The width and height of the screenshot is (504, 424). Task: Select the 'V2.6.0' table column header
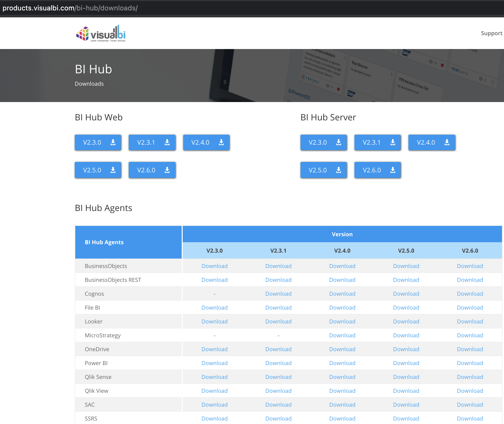470,251
